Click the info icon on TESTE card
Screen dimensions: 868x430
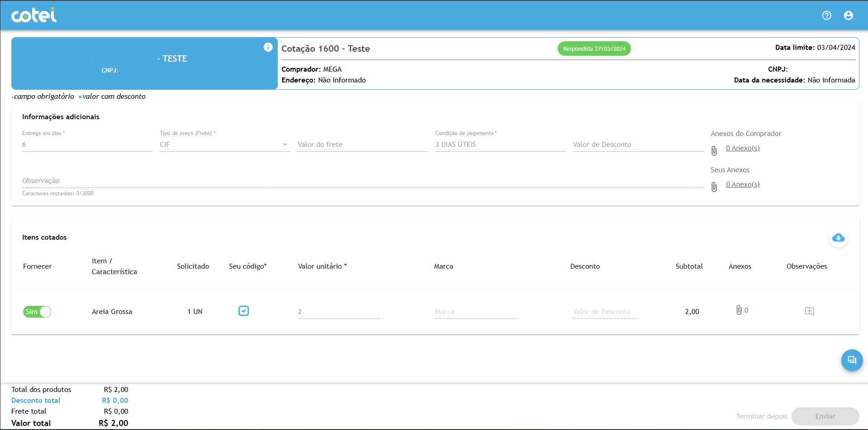(268, 47)
